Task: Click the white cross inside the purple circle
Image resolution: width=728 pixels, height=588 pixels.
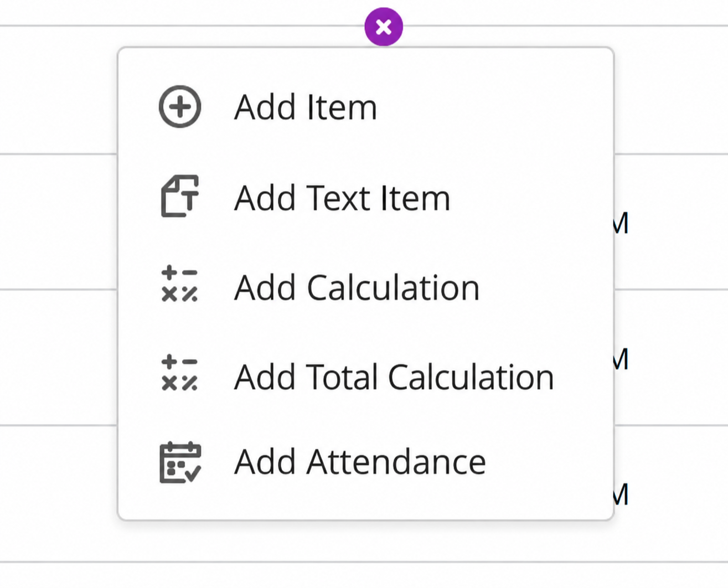Action: coord(384,27)
